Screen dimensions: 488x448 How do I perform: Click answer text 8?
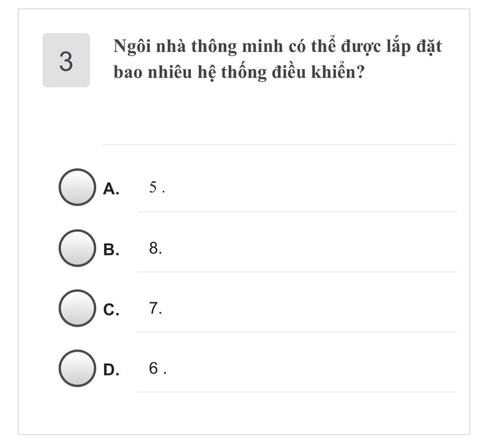click(153, 248)
